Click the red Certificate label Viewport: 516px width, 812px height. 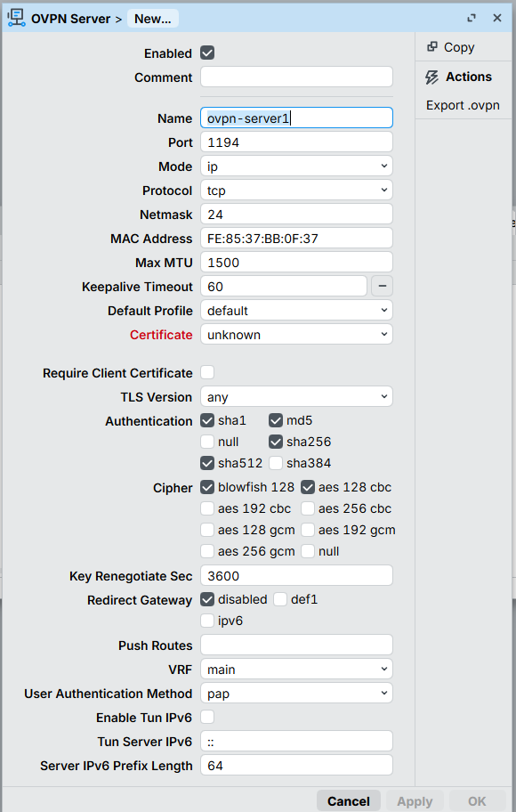tap(161, 335)
